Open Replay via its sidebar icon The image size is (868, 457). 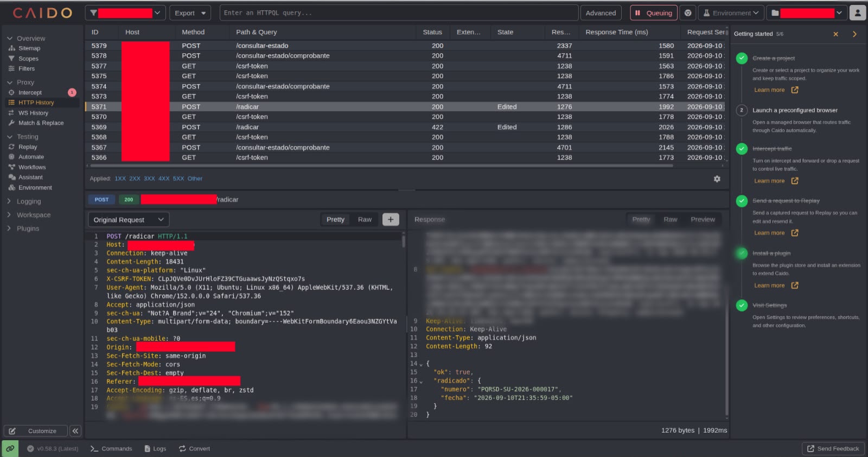[11, 147]
